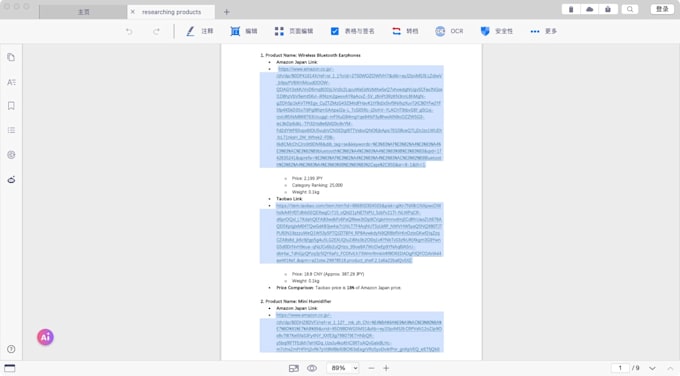
Task: Open the help question mark icon
Action: click(x=11, y=349)
